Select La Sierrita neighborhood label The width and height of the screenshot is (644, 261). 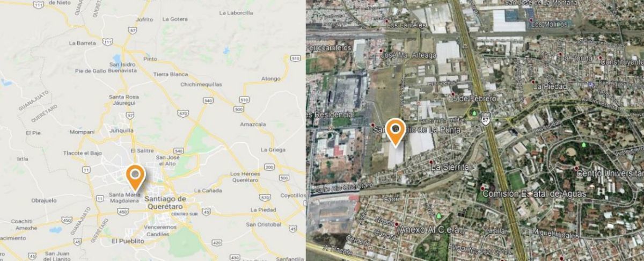tap(450, 167)
